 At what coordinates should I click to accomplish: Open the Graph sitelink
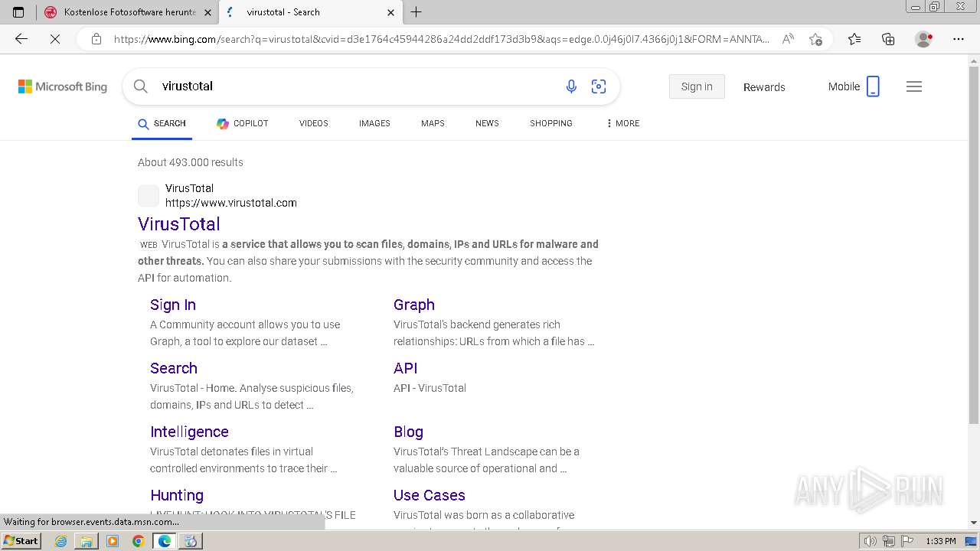click(414, 305)
